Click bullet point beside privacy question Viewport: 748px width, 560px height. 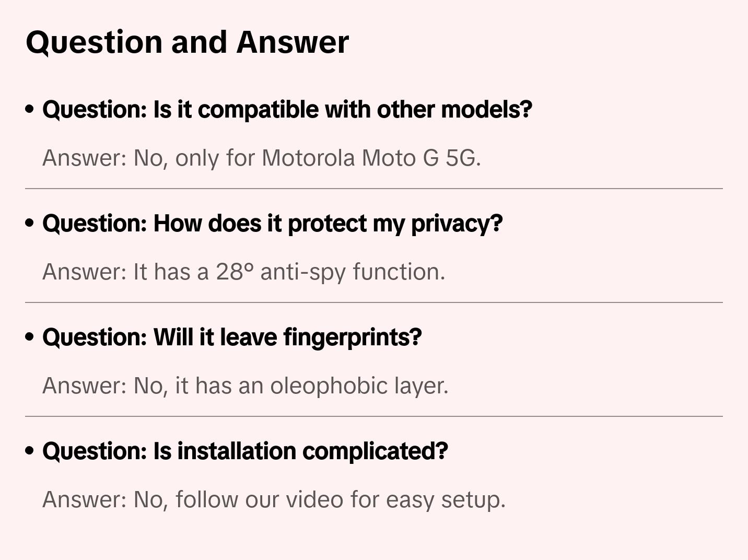[30, 224]
